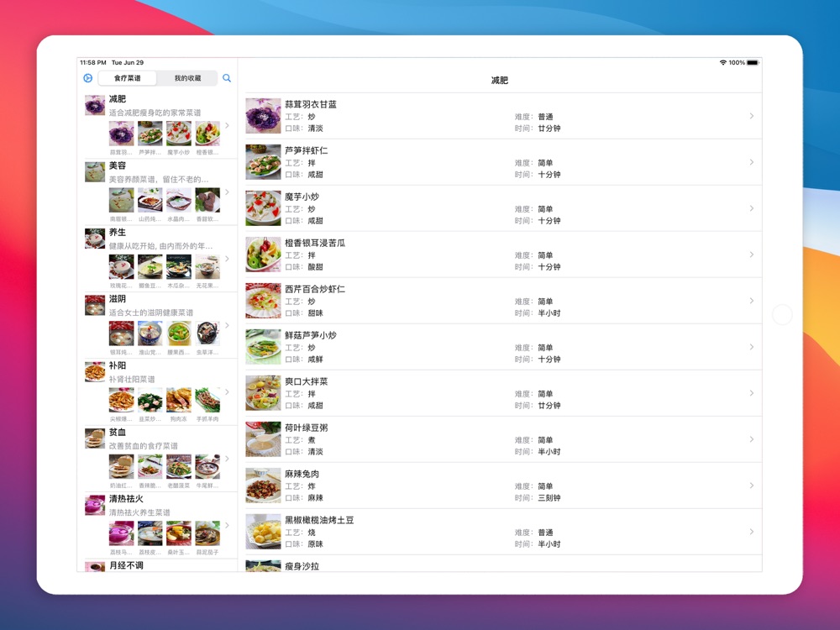Click the blue circular arrow icon beside 食疗菜谱
Screen dimensions: 840x630
pos(88,78)
